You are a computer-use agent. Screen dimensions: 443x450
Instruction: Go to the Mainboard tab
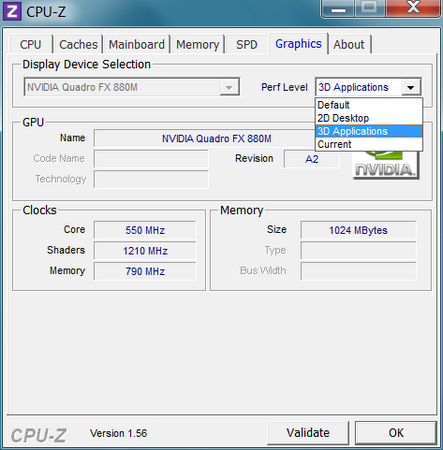137,44
